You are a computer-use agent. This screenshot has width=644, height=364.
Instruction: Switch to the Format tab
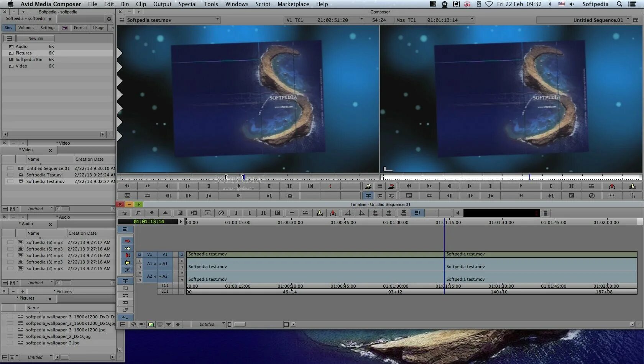[x=80, y=28]
